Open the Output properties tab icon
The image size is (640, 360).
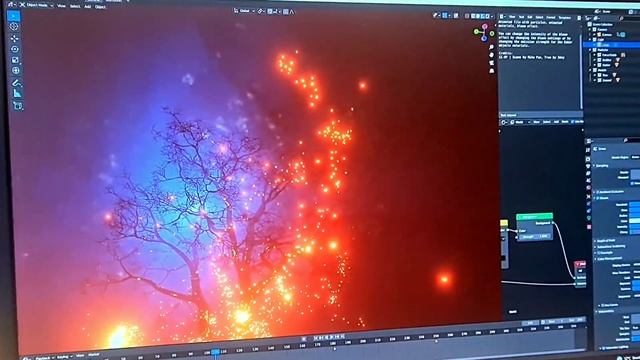click(x=588, y=166)
